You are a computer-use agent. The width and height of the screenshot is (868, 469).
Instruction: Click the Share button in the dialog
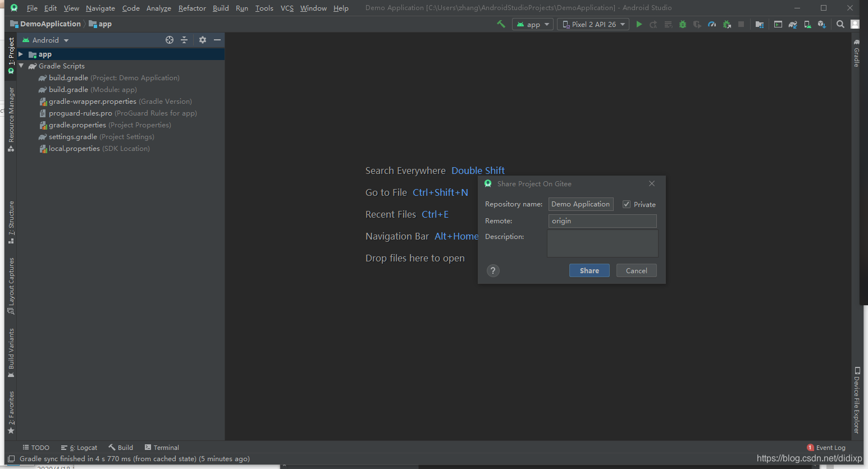click(589, 270)
